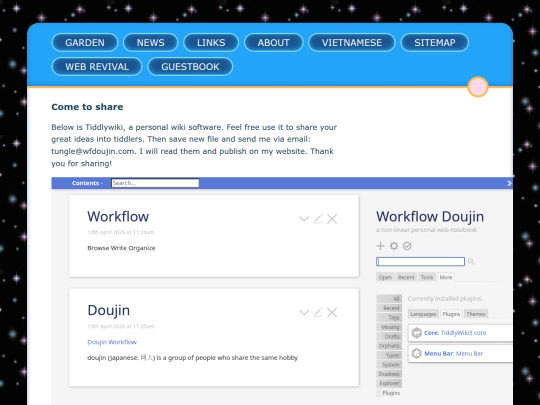Open WEB REVIVAL page
The width and height of the screenshot is (540, 405).
pyautogui.click(x=97, y=66)
